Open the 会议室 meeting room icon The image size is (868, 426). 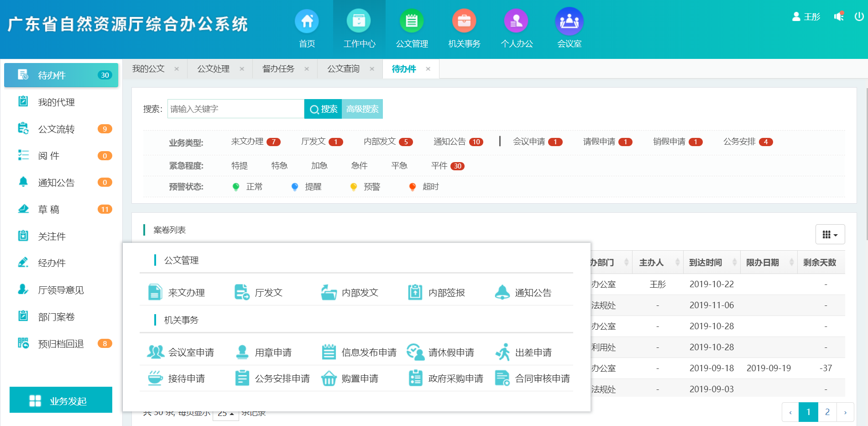(569, 21)
